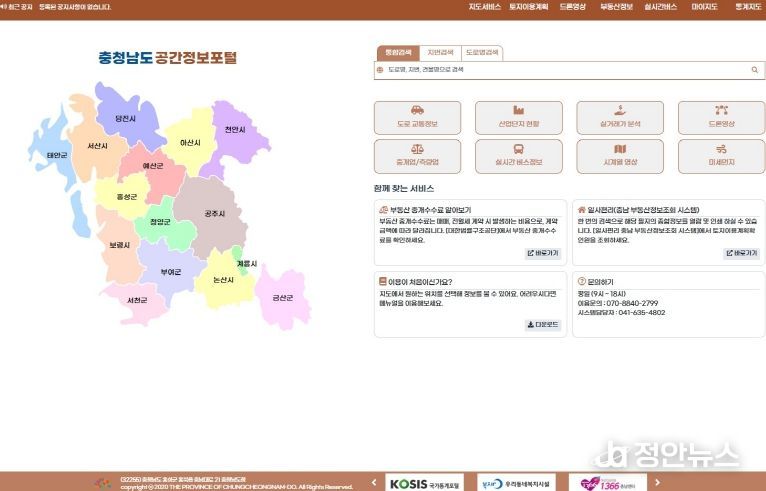Viewport: 766px width, 491px height.
Task: Click the 함께 찾는 서비스 section heading
Action: (404, 189)
